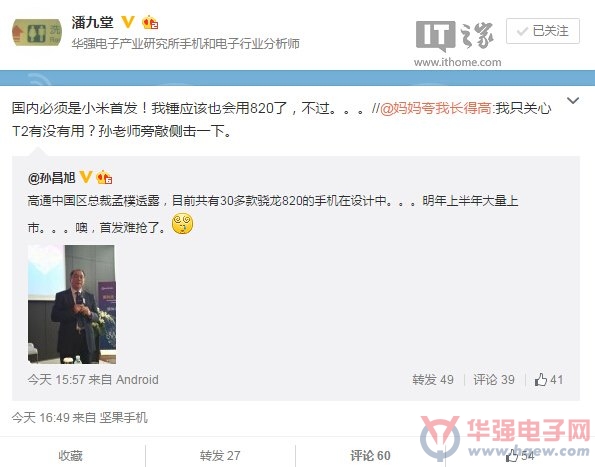The height and width of the screenshot is (467, 595).
Task: Toggle the 已关注 follow button
Action: point(543,31)
